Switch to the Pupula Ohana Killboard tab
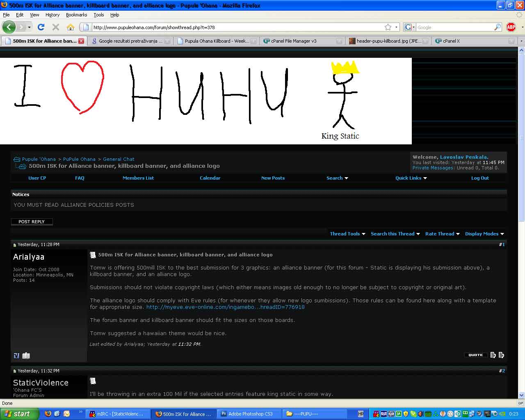The height and width of the screenshot is (420, 525). pos(217,41)
